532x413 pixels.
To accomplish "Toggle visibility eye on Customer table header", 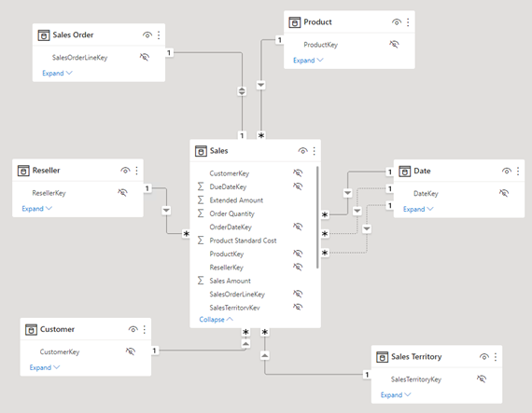I will pyautogui.click(x=133, y=329).
